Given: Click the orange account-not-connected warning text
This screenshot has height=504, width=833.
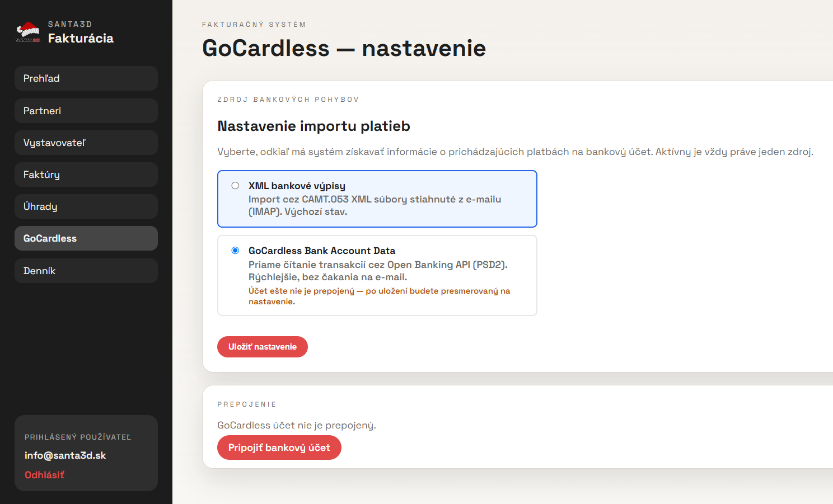Looking at the screenshot, I should (x=380, y=296).
